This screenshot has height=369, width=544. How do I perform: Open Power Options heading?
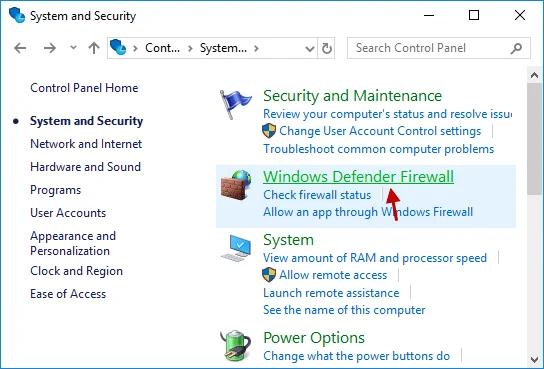[x=314, y=338]
